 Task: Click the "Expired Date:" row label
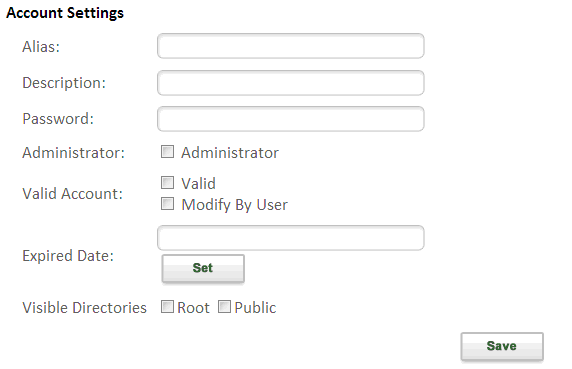(68, 256)
